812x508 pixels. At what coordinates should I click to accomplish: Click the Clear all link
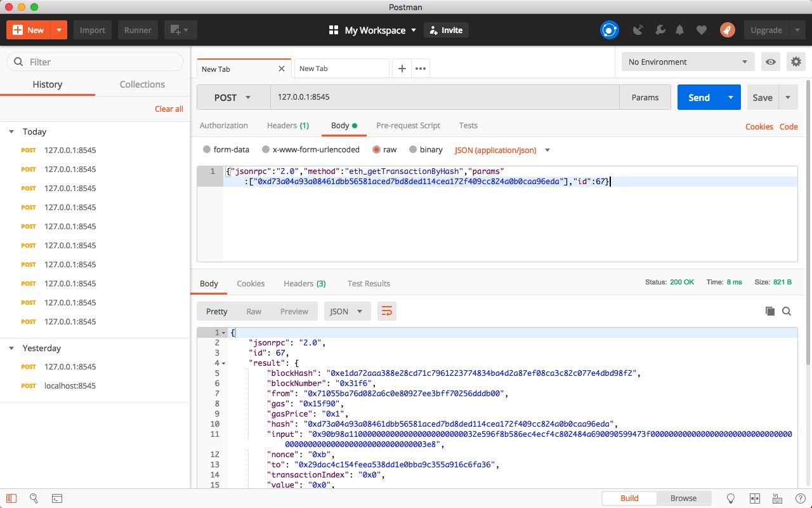click(169, 109)
